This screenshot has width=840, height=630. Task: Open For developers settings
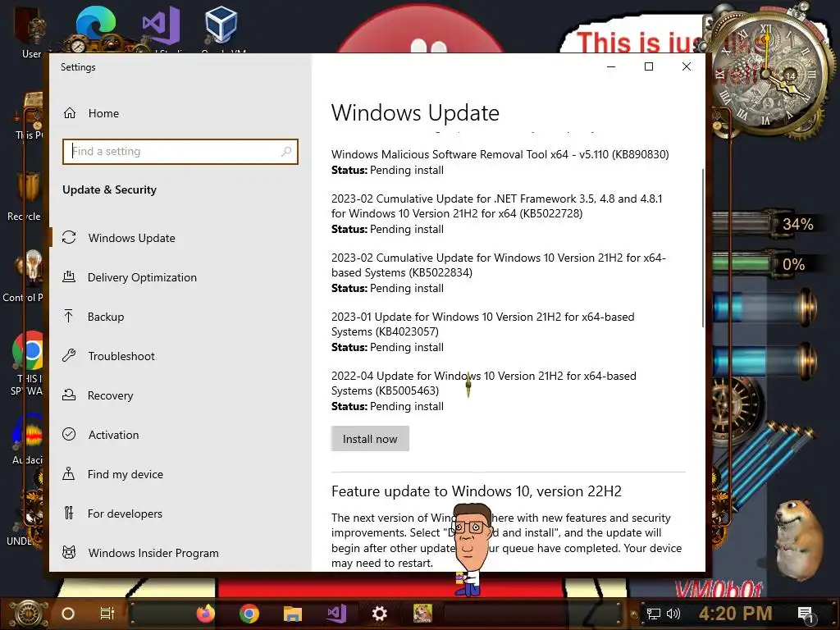pyautogui.click(x=125, y=514)
